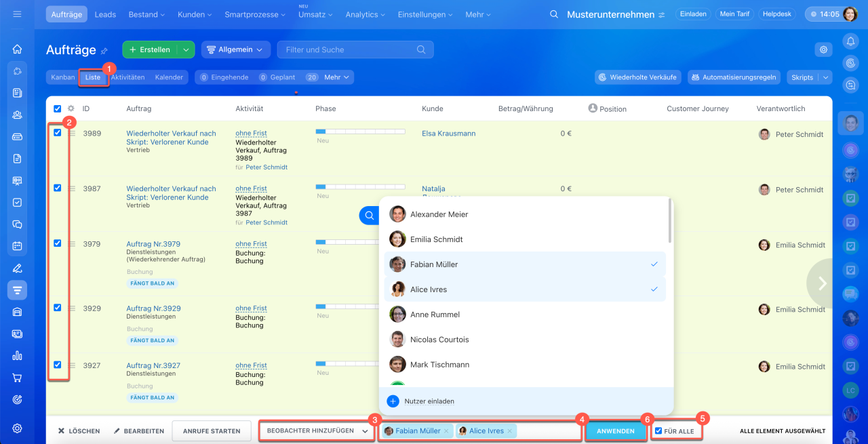Toggle the select-all checkbox in table header
Screen dimensions: 868x444
[x=58, y=108]
